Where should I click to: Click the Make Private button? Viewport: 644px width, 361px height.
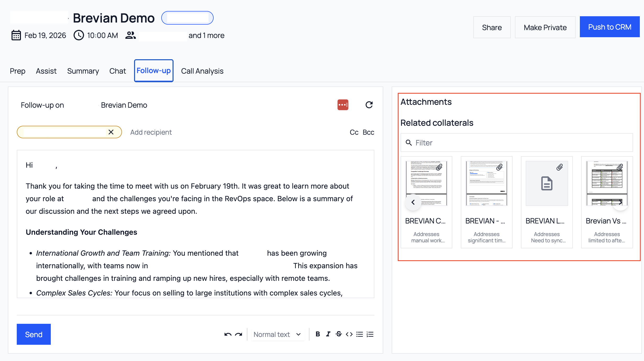click(x=545, y=27)
